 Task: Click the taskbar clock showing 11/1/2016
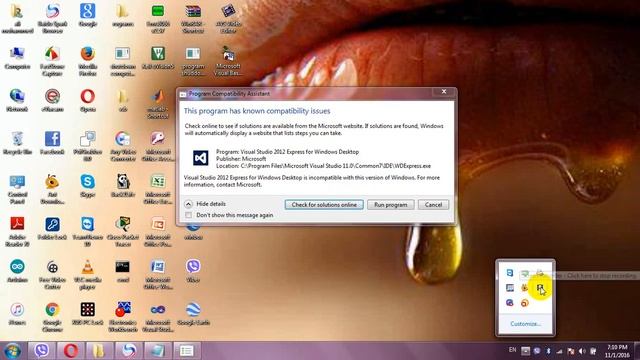click(617, 351)
